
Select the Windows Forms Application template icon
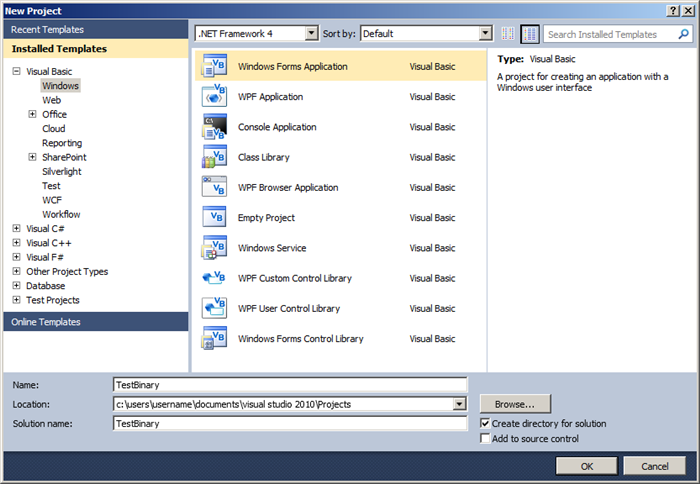214,66
